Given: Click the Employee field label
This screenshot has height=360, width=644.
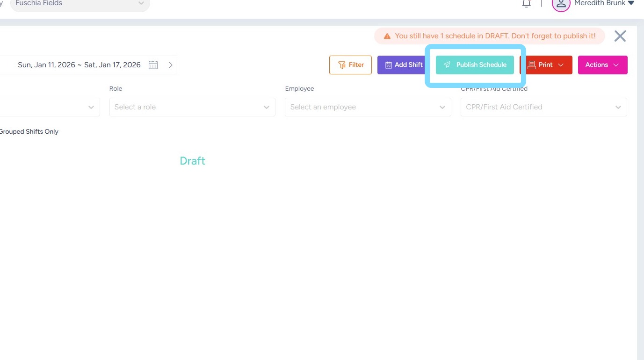Looking at the screenshot, I should (299, 88).
